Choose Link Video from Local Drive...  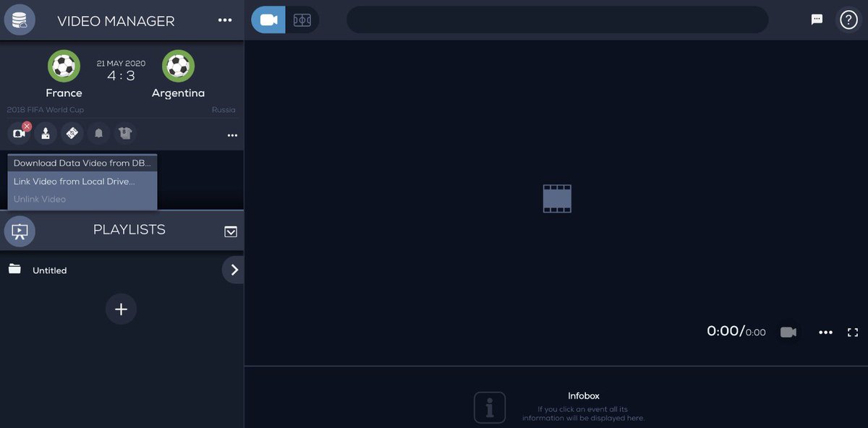click(82, 181)
